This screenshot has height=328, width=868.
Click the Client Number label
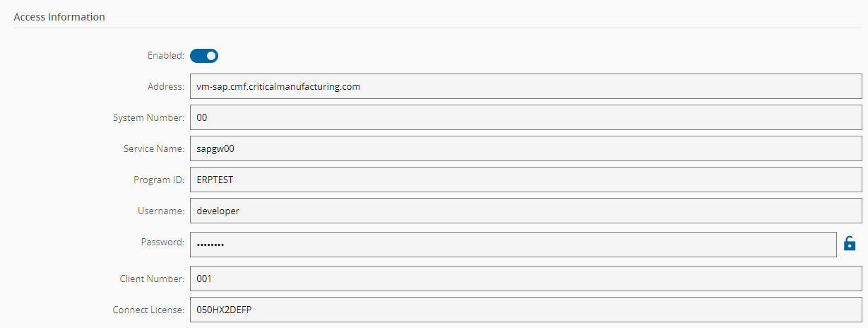pos(152,279)
